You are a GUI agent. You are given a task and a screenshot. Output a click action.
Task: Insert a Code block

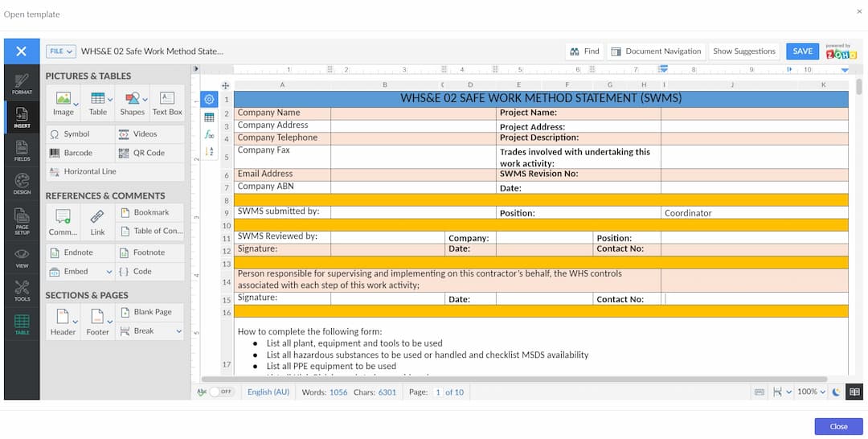(150, 271)
